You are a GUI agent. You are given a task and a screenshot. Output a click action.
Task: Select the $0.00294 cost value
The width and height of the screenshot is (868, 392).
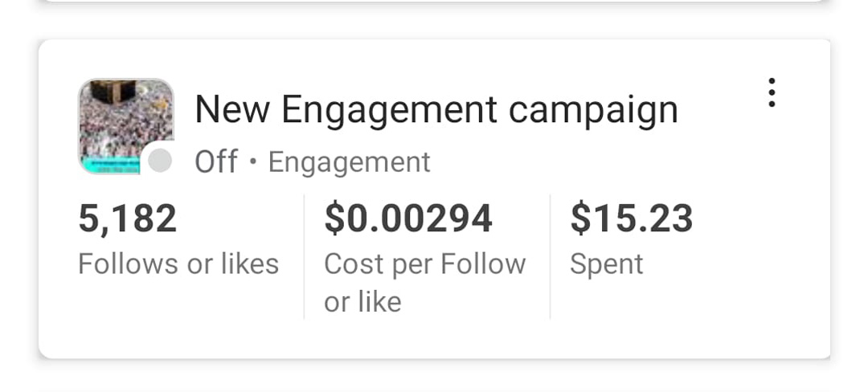[x=407, y=218]
